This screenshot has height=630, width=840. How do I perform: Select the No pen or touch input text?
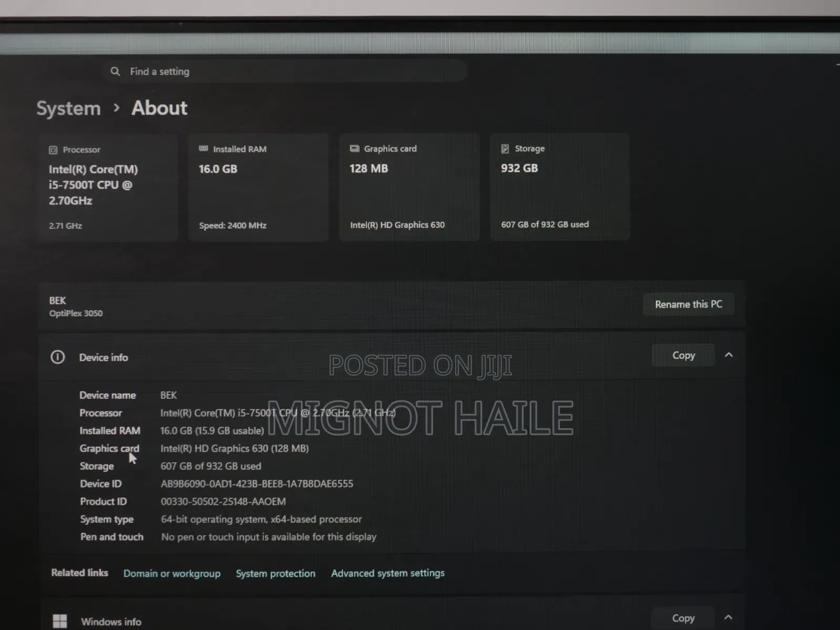tap(269, 537)
